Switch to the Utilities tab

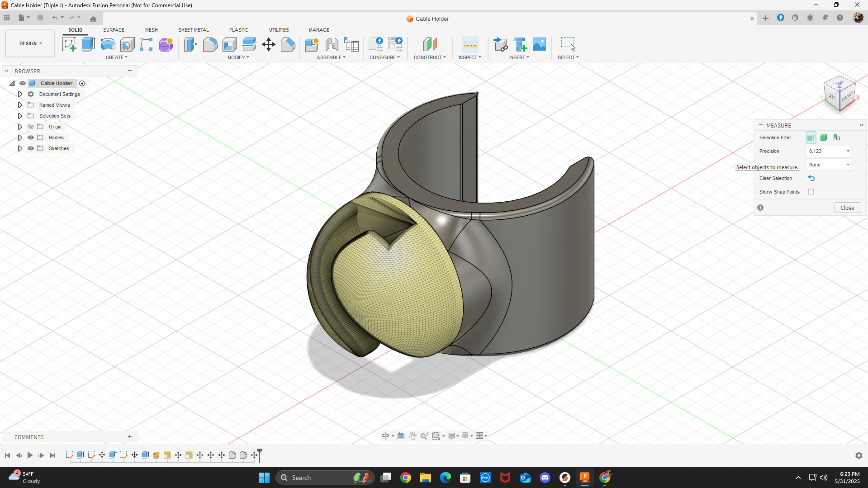[x=279, y=30]
